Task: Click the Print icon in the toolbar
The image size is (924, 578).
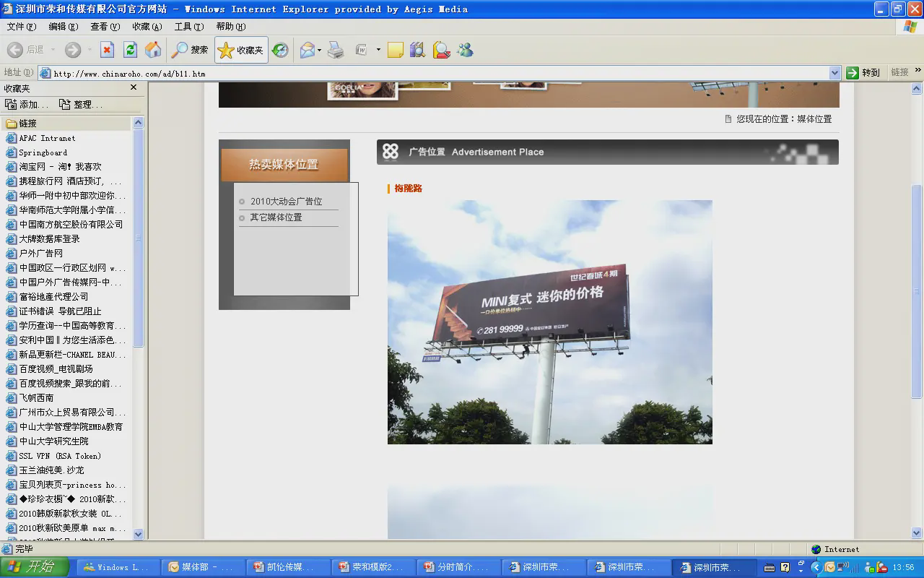Action: click(x=336, y=50)
